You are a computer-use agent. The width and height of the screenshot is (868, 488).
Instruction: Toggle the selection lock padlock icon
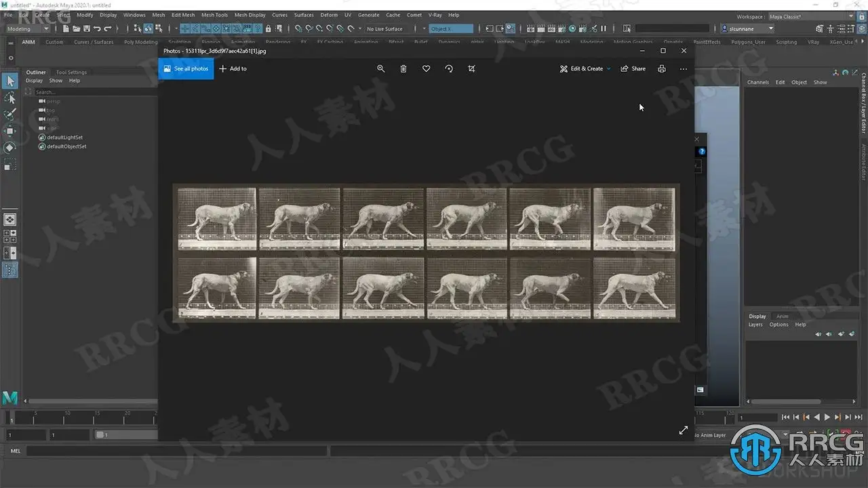[269, 28]
